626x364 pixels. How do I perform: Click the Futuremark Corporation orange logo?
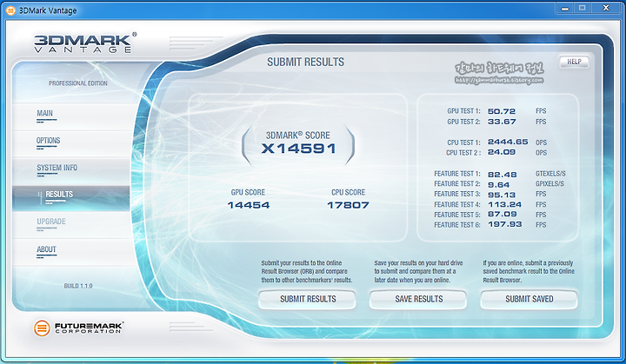[x=42, y=328]
